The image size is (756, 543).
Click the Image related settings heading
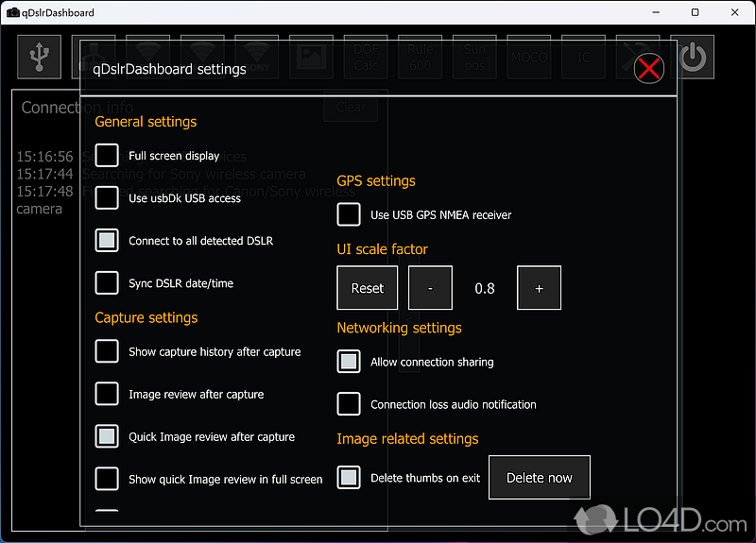[x=407, y=438]
